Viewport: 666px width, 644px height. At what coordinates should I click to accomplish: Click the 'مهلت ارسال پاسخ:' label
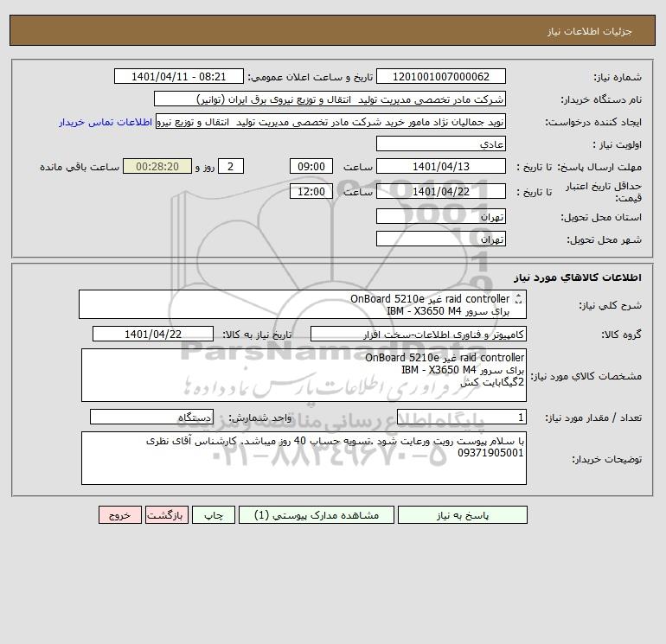599,167
